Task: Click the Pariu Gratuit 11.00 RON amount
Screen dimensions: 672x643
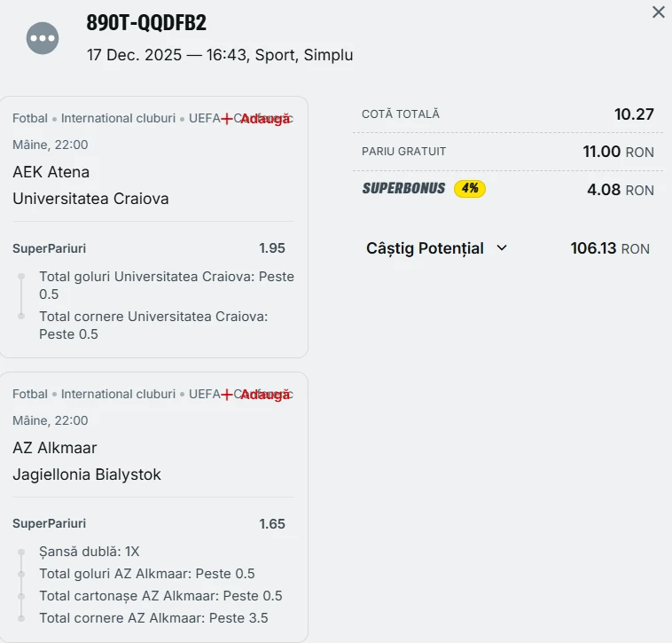Action: click(x=618, y=152)
